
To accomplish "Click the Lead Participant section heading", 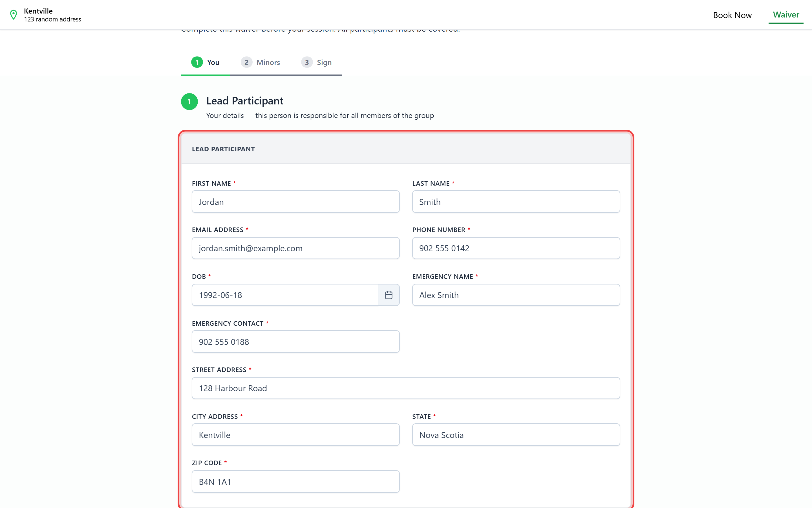I will 245,101.
